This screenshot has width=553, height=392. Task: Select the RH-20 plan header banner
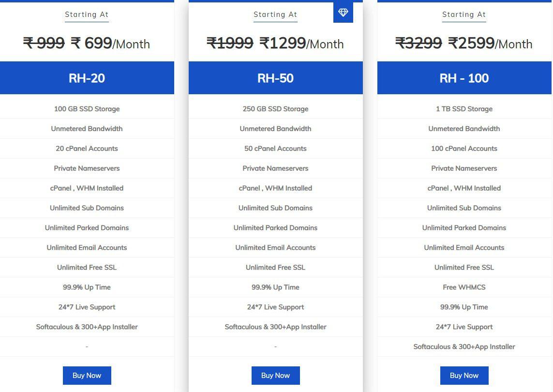click(x=87, y=78)
